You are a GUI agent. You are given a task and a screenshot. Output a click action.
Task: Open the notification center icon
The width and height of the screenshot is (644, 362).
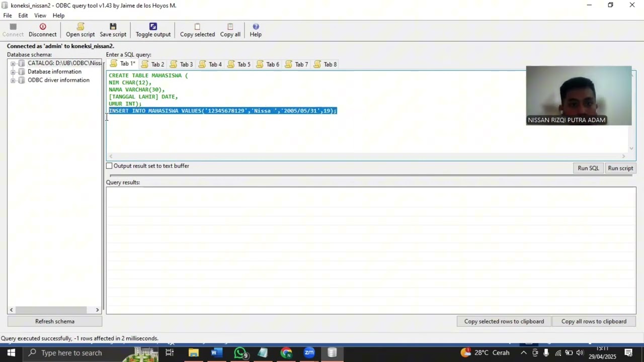click(x=628, y=353)
